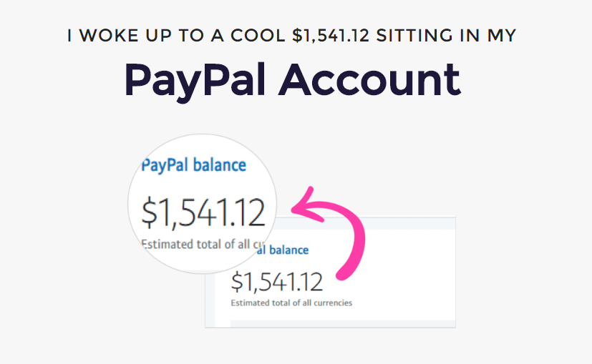This screenshot has width=592, height=364.
Task: Click the gray left edge strip of screenshot
Action: tap(210, 315)
